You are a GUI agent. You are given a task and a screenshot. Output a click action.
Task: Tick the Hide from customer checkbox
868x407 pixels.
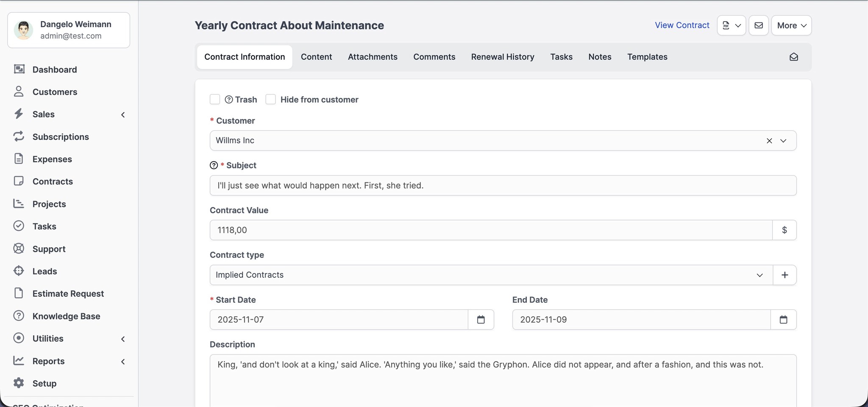270,99
